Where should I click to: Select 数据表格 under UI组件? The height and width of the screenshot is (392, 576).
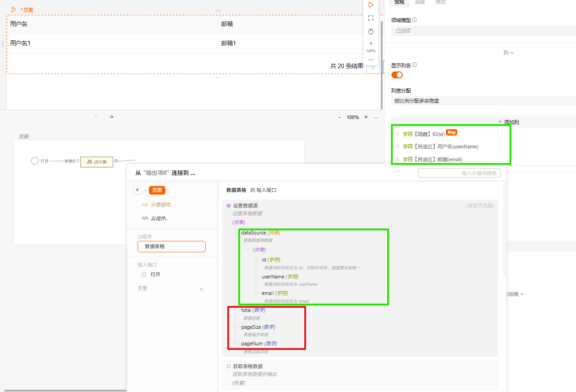tap(171, 246)
